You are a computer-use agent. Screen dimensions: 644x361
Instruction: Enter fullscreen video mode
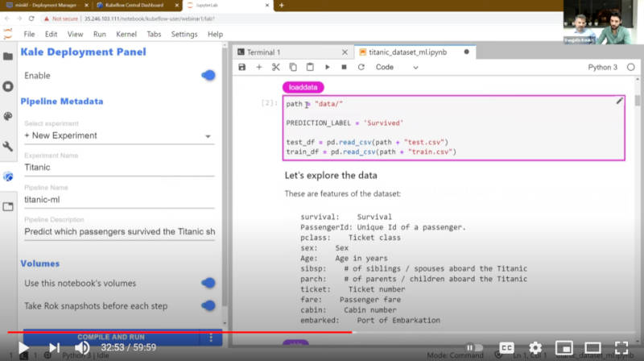pos(621,348)
